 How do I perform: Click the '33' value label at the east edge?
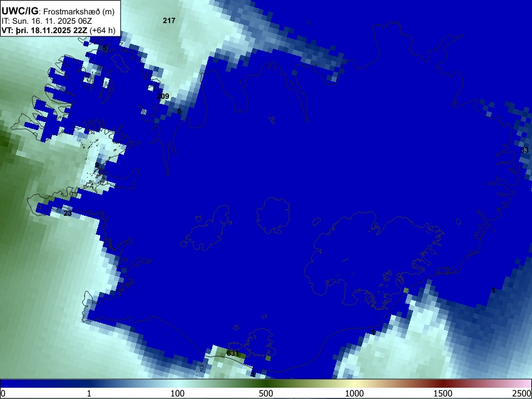click(524, 150)
